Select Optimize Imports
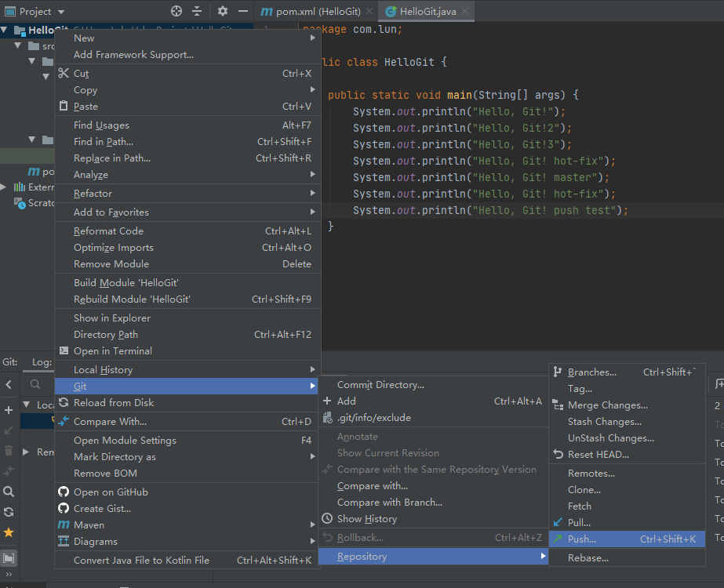The image size is (724, 588). point(187,248)
